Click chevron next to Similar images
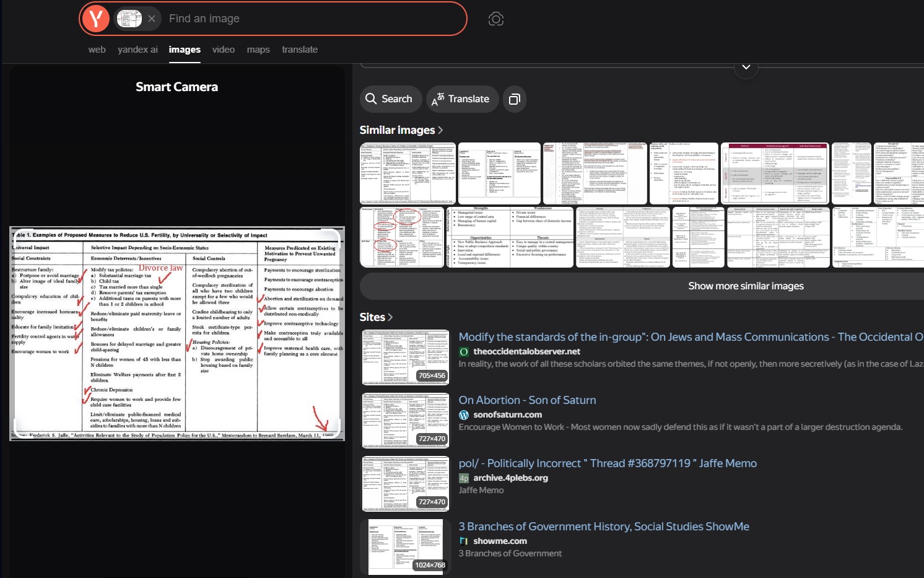The height and width of the screenshot is (578, 924). (440, 130)
